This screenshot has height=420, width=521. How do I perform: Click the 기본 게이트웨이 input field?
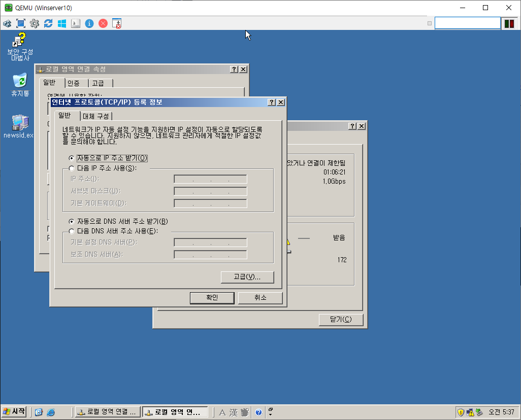(x=210, y=203)
